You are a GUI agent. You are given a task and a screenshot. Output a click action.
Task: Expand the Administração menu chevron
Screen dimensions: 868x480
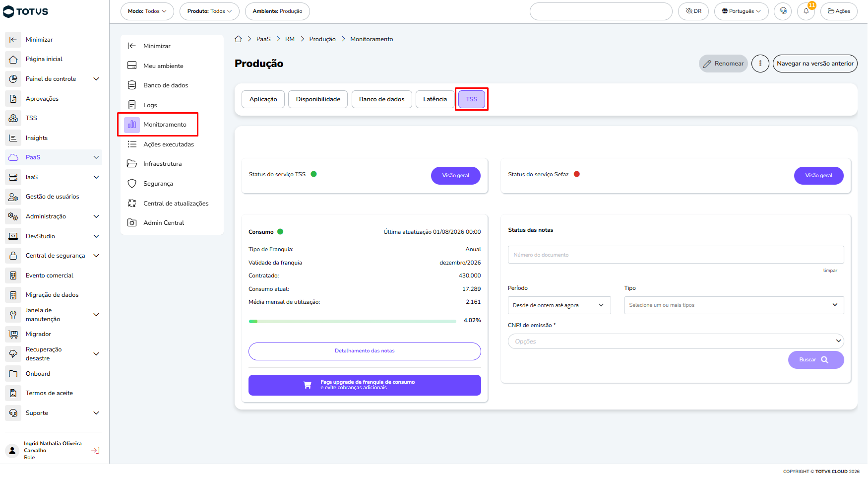[x=96, y=216]
